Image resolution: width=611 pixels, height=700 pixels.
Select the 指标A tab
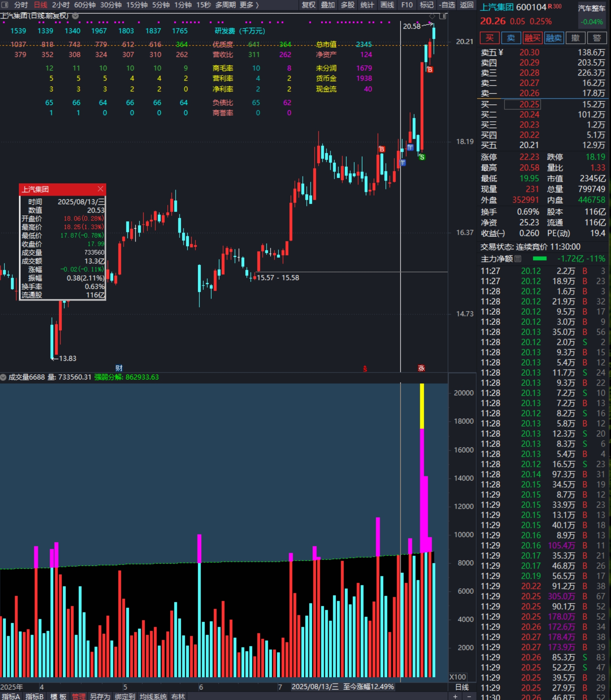(11, 697)
